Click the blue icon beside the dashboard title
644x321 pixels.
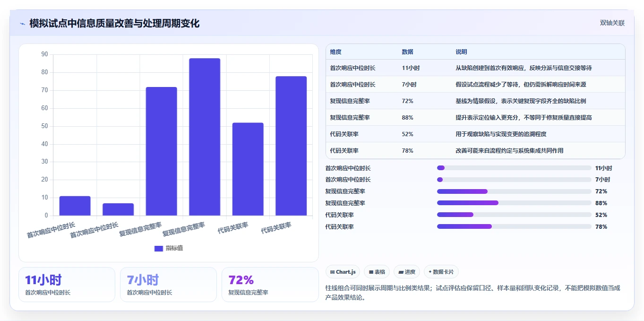22,24
